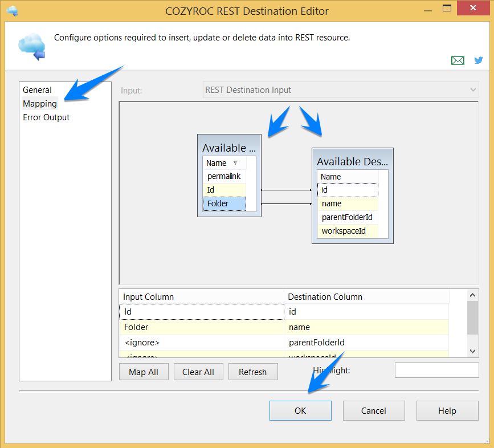
Task: Click Name header in Available Destination box
Action: coord(348,177)
